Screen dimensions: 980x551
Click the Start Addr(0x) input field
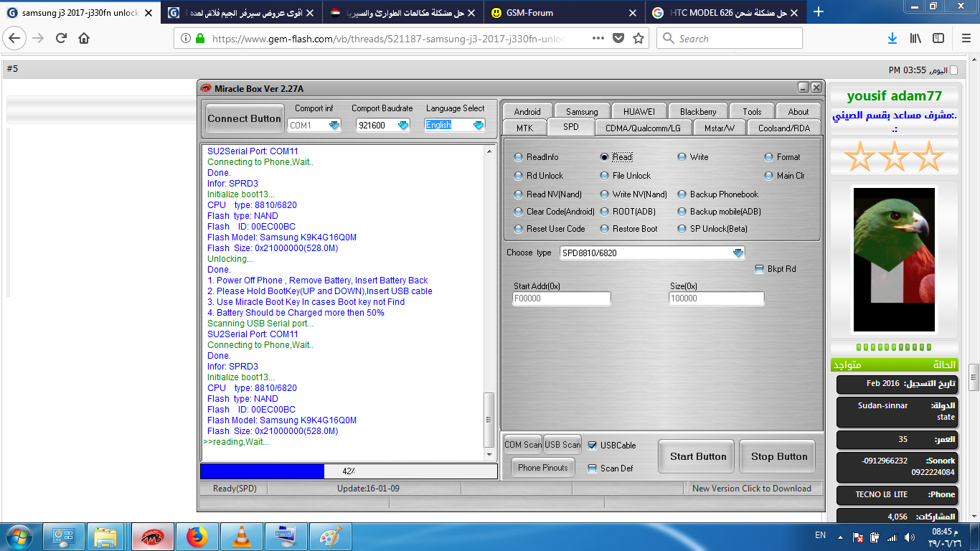click(x=562, y=298)
